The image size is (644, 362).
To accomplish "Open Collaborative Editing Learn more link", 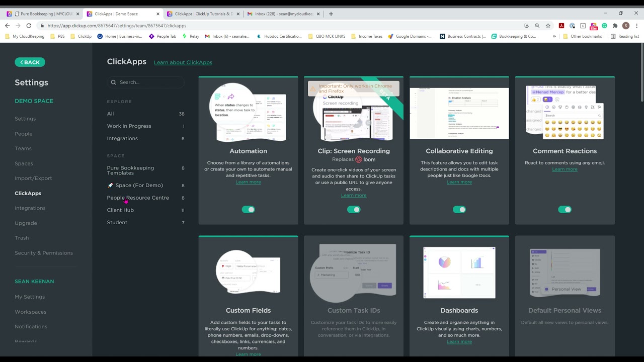I will (459, 182).
